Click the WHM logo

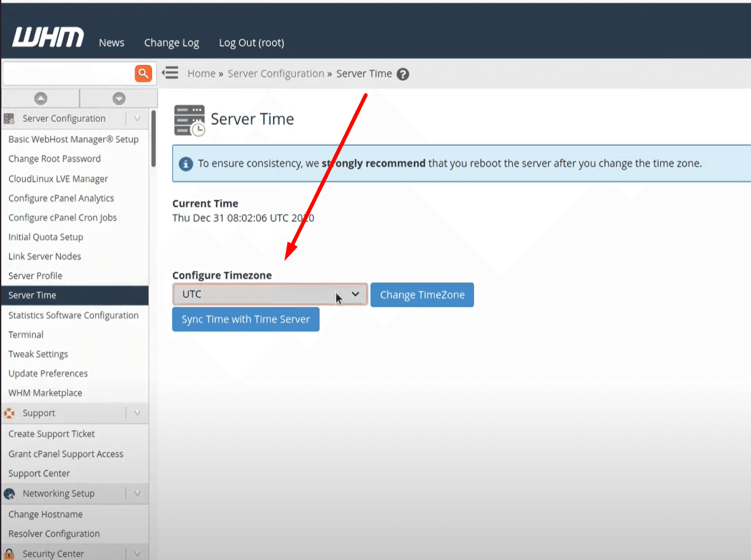pyautogui.click(x=48, y=37)
